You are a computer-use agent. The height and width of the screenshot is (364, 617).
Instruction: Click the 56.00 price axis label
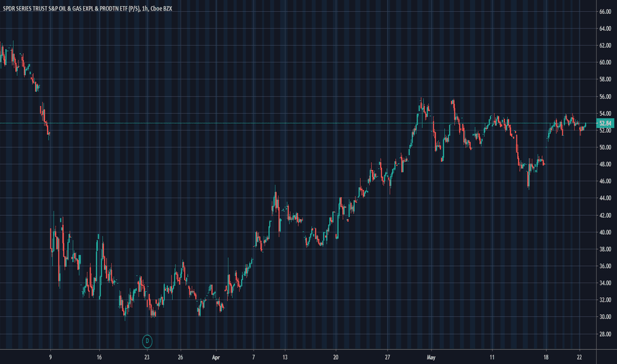coord(605,97)
